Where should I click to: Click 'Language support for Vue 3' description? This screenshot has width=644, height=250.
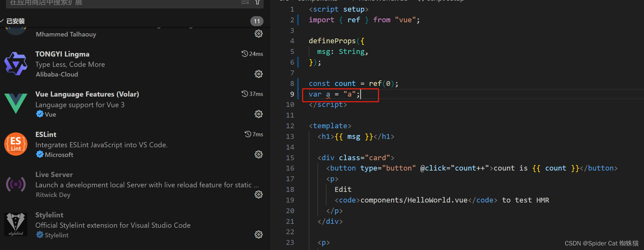(x=80, y=105)
